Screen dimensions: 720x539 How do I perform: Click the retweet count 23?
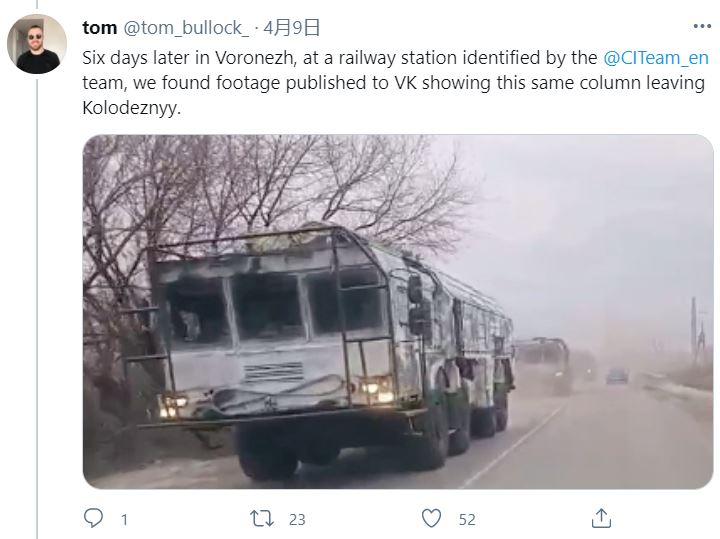click(x=297, y=519)
